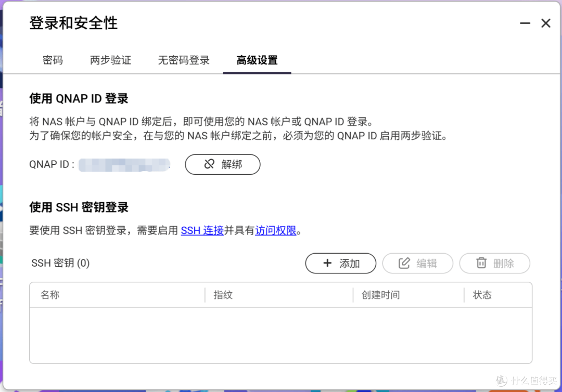Close the 登录和安全性 window
Image resolution: width=562 pixels, height=392 pixels.
pos(546,23)
